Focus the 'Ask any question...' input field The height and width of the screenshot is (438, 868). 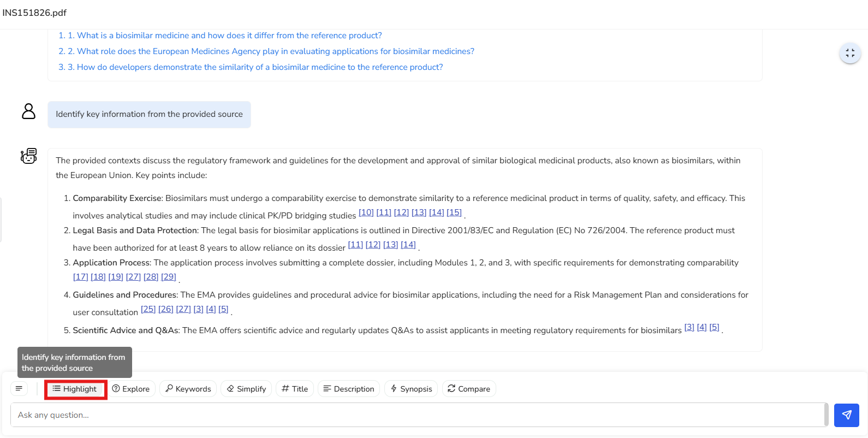[x=418, y=415]
